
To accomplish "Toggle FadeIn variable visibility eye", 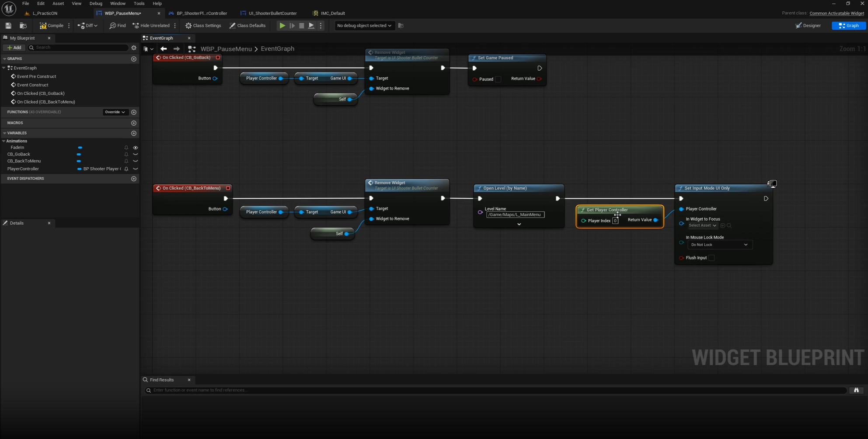I will click(136, 148).
